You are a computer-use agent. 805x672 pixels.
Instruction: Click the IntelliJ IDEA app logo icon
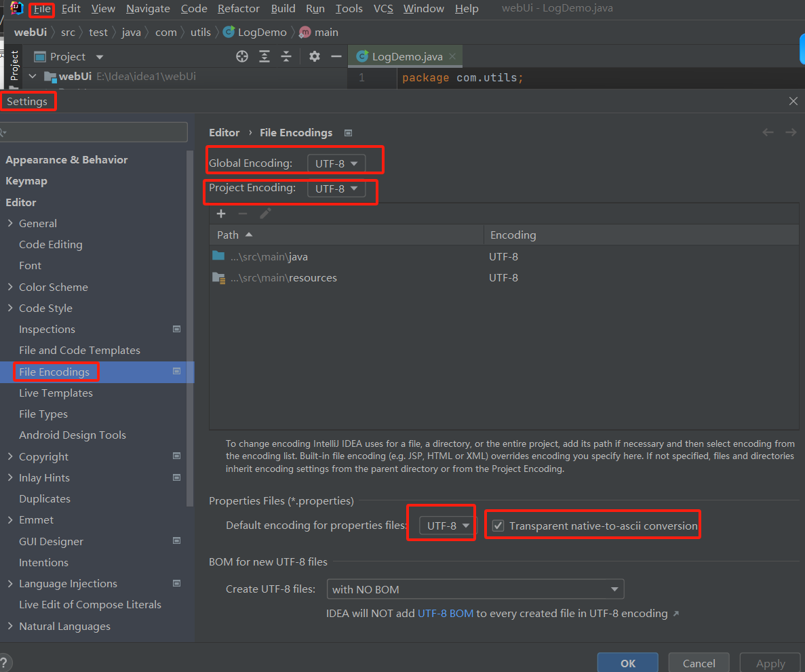(16, 8)
